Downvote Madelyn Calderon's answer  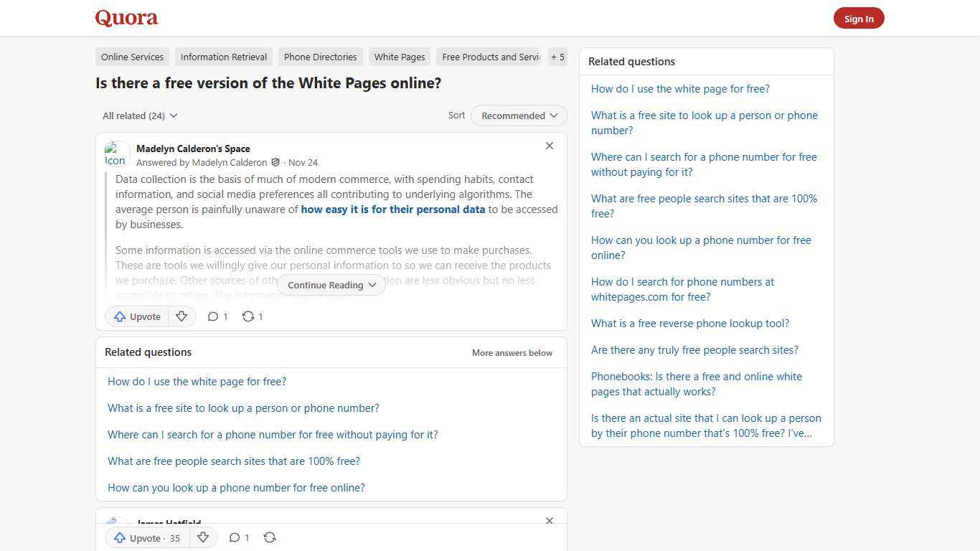(182, 316)
